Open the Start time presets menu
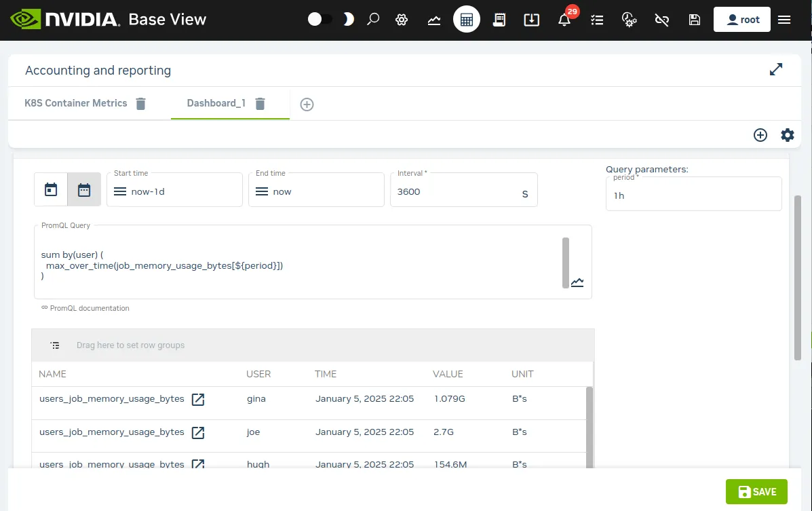Viewport: 812px width, 511px height. pos(120,192)
